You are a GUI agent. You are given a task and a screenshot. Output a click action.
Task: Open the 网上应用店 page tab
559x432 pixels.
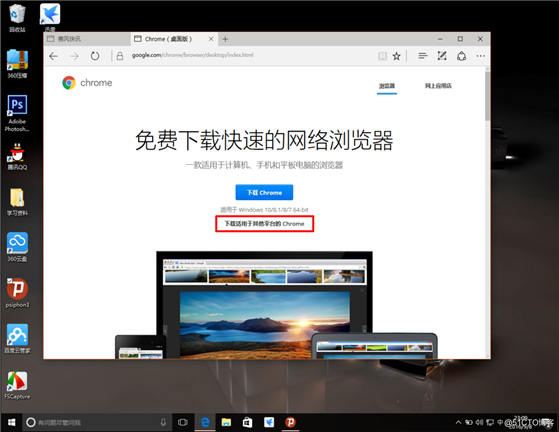[x=438, y=86]
